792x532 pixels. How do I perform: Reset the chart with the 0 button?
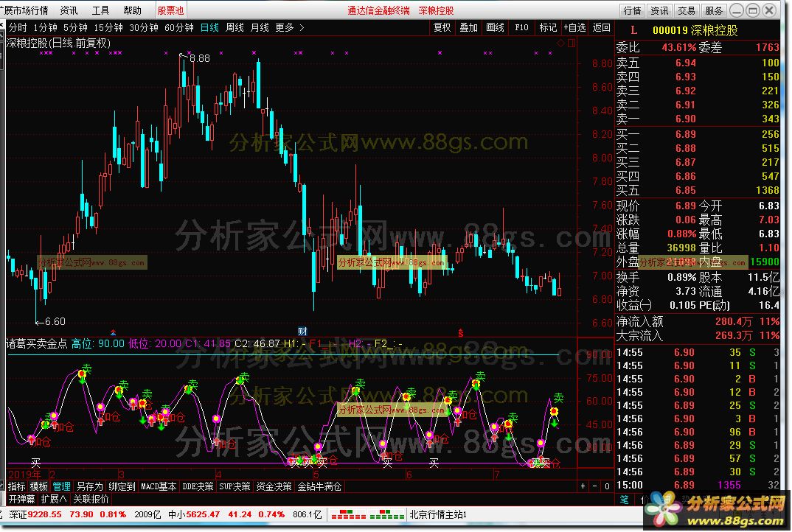[607, 486]
